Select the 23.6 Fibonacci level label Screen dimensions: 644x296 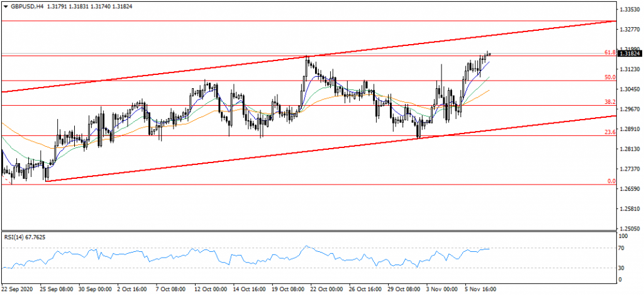tap(609, 132)
